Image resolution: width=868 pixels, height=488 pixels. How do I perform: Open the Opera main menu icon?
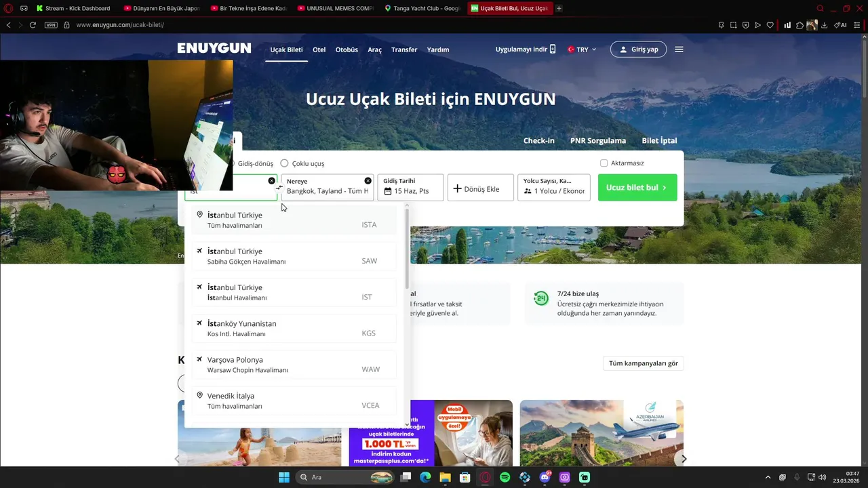[x=9, y=8]
